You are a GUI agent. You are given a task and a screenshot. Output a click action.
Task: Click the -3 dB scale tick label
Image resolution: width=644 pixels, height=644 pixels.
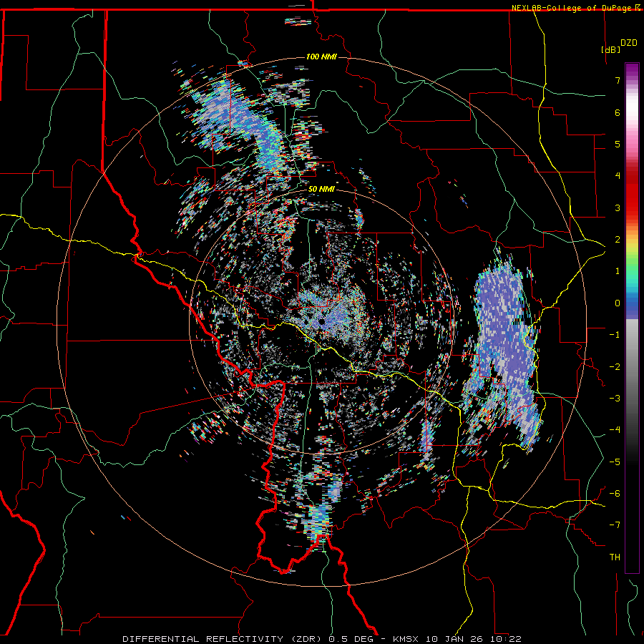point(615,399)
